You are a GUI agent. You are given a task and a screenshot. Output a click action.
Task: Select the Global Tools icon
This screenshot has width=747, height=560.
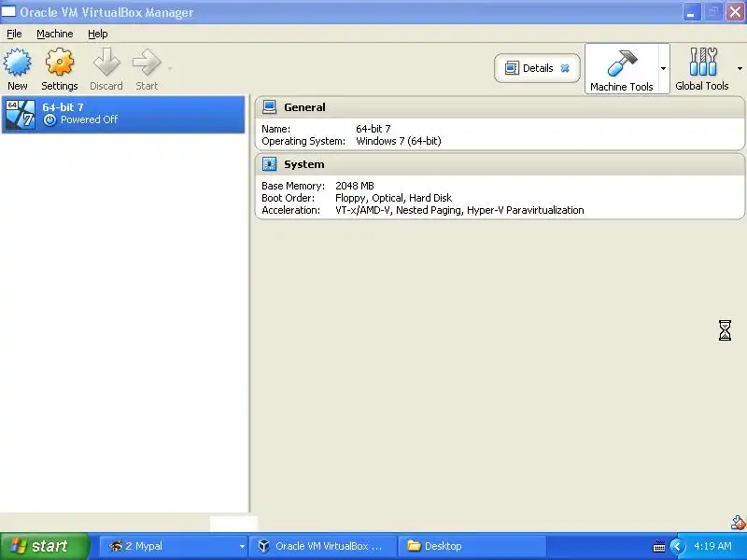[703, 62]
